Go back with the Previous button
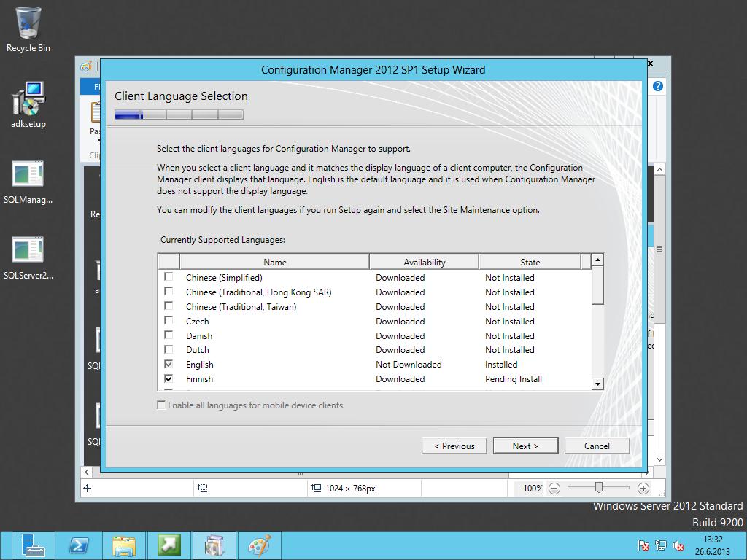 pyautogui.click(x=454, y=446)
